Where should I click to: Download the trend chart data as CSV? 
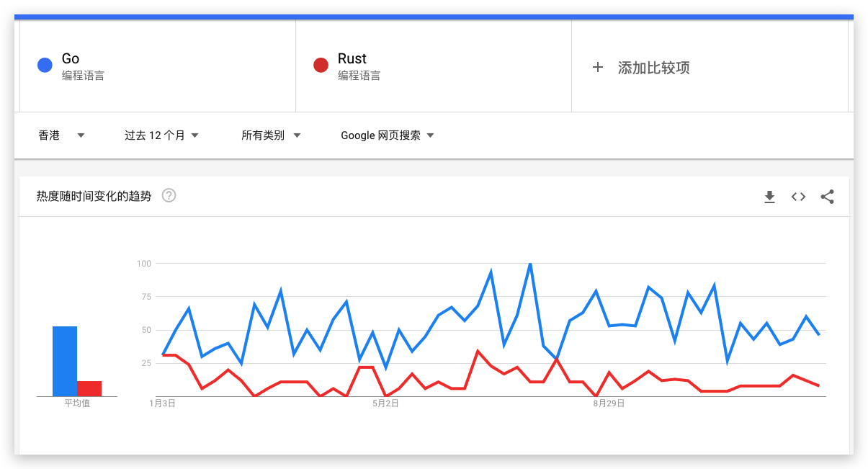tap(769, 197)
